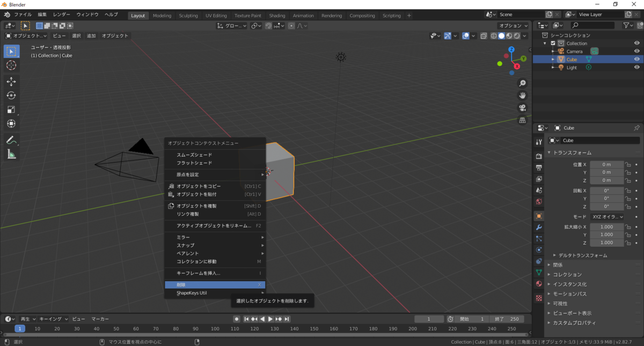Lock the X location value
Image resolution: width=644 pixels, height=346 pixels.
tap(627, 165)
